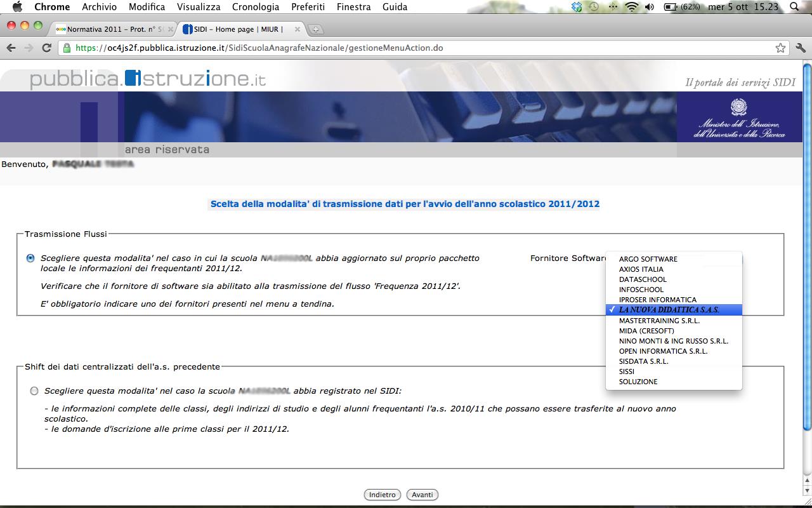
Task: Open the Apple menu
Action: 17,7
